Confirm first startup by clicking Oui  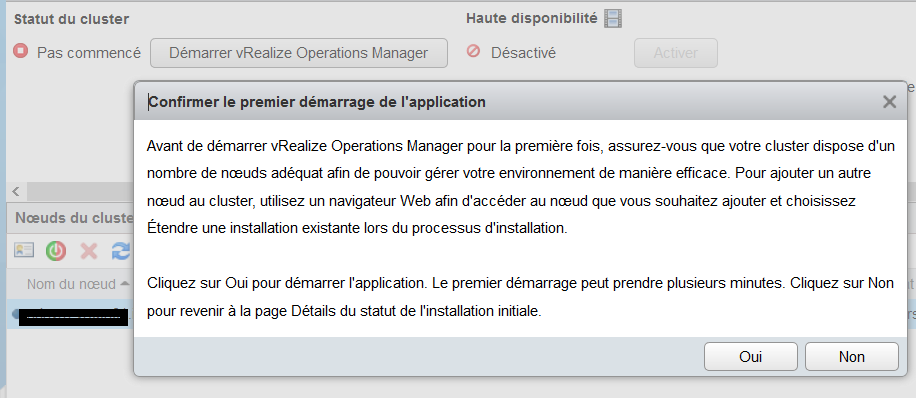tap(751, 357)
